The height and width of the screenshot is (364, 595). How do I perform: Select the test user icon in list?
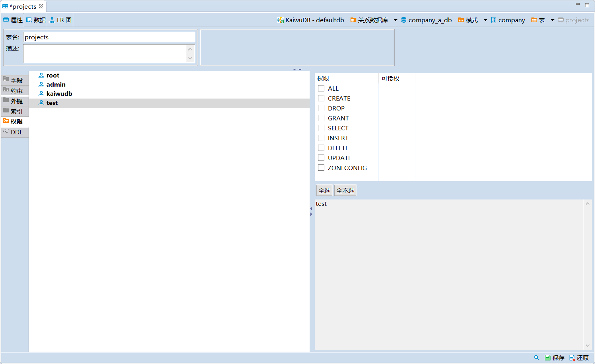pyautogui.click(x=41, y=103)
